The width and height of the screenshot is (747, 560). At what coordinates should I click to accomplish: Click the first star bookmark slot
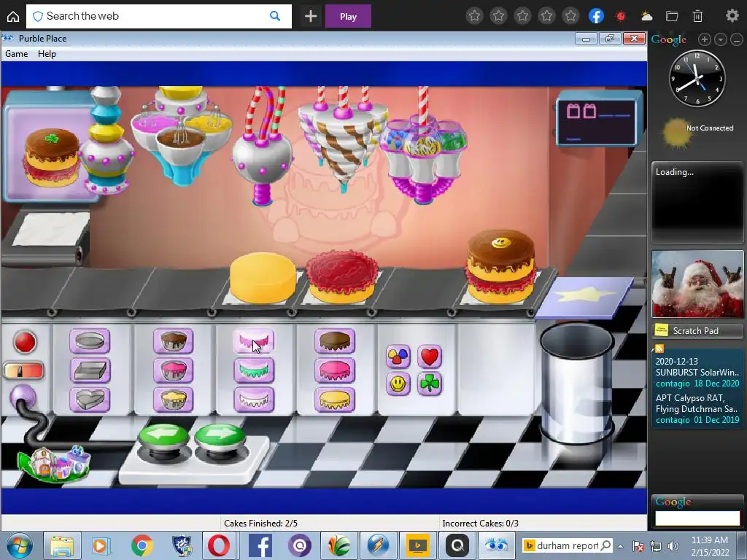pyautogui.click(x=474, y=16)
